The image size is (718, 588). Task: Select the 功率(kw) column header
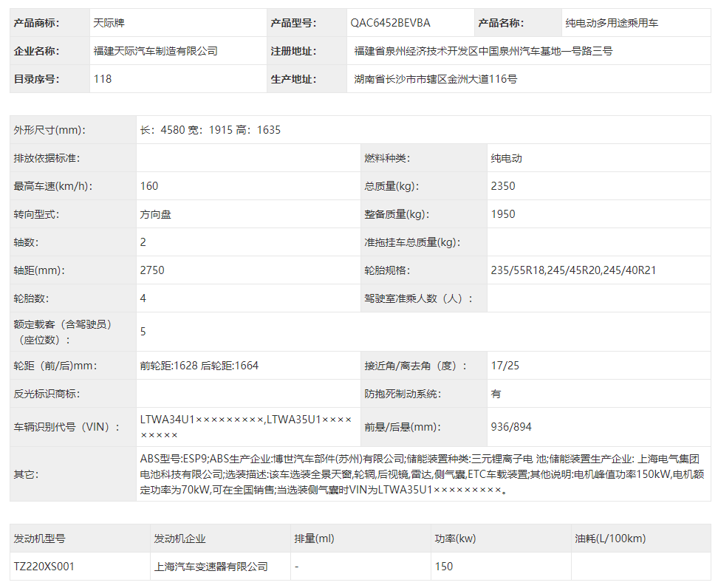pos(455,539)
